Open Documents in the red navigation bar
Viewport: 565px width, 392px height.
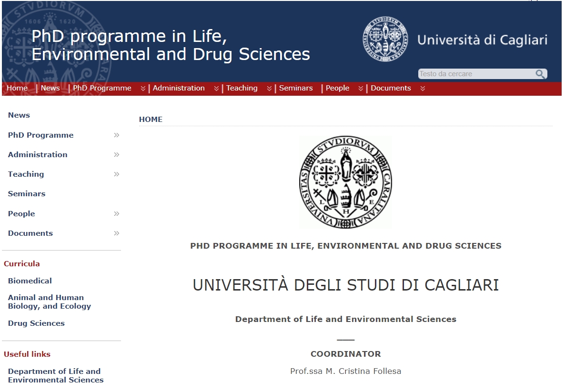[x=391, y=88]
